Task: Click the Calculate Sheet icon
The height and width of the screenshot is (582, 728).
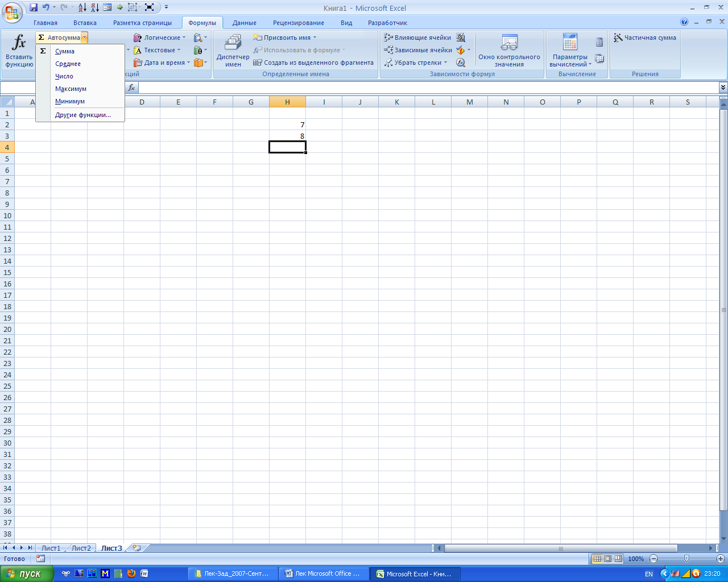Action: [599, 59]
